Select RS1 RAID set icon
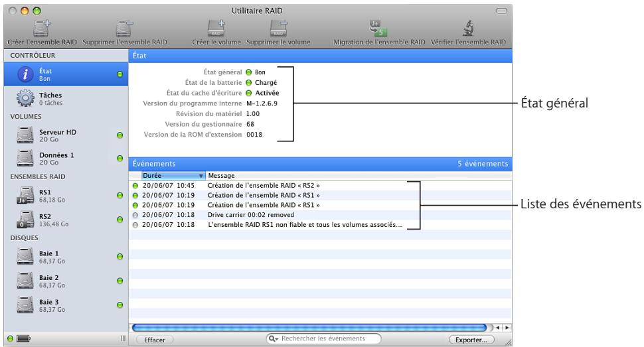 25,196
